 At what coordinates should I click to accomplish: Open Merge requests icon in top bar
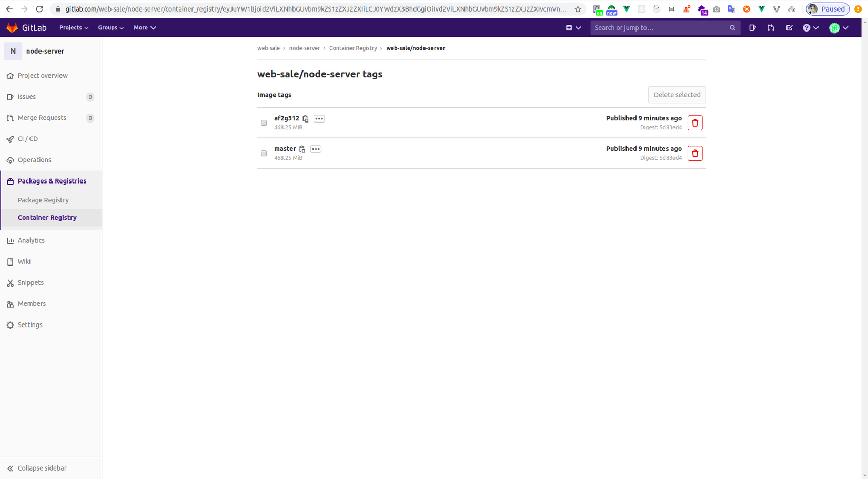771,28
